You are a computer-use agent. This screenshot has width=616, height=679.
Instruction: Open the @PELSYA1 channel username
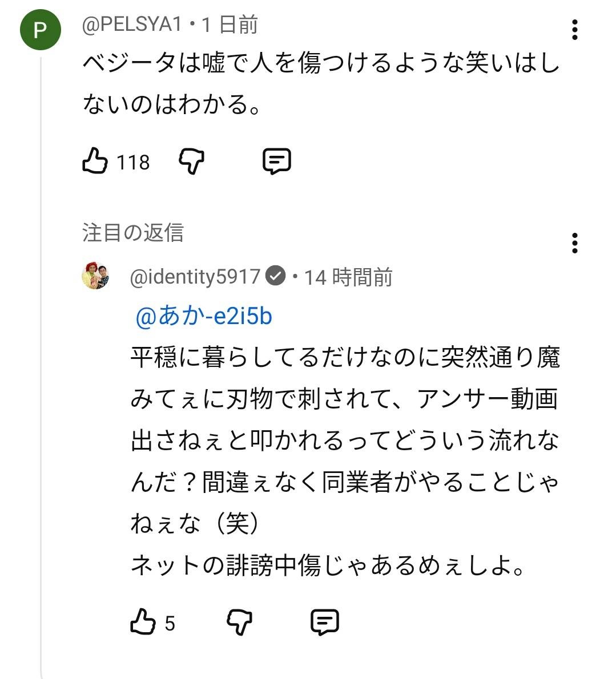(132, 25)
